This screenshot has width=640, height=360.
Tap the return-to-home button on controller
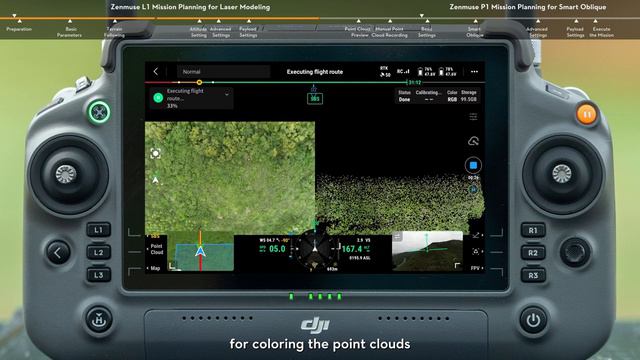(99, 320)
